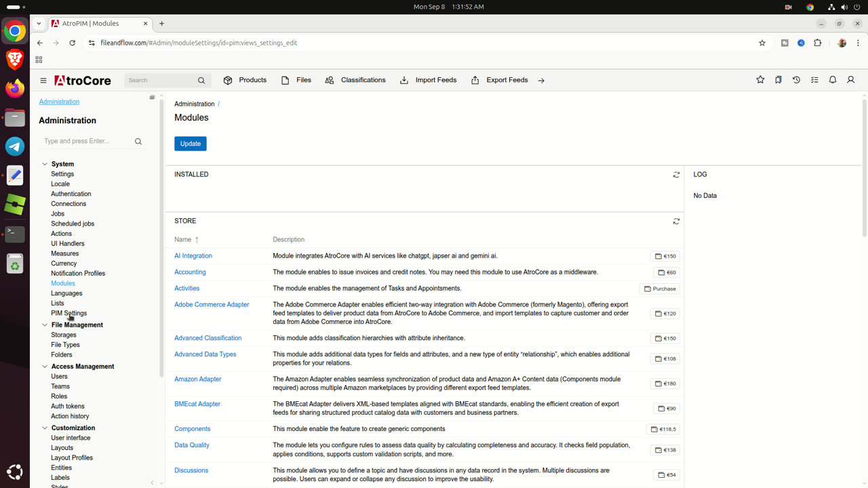This screenshot has width=868, height=488.
Task: Click the sidebar vertical scrollbar
Action: 161,237
